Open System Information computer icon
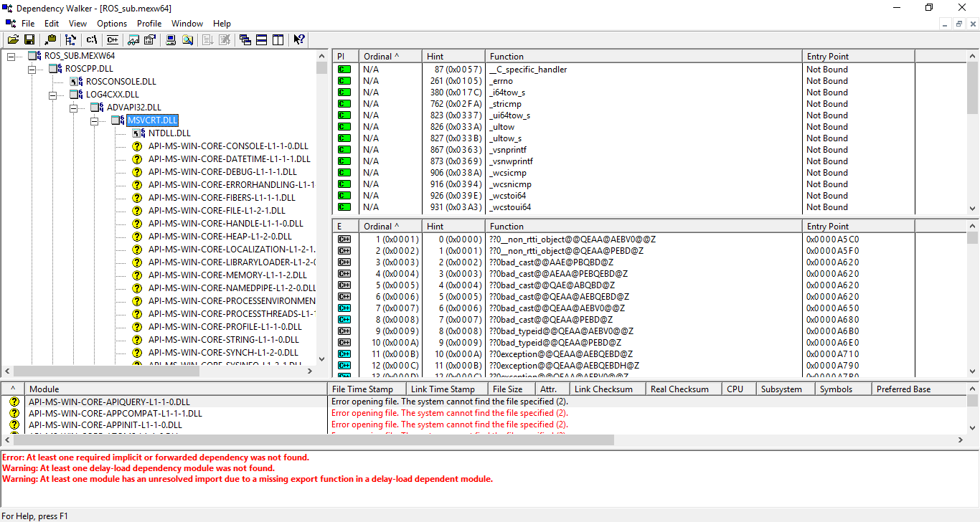 point(171,39)
